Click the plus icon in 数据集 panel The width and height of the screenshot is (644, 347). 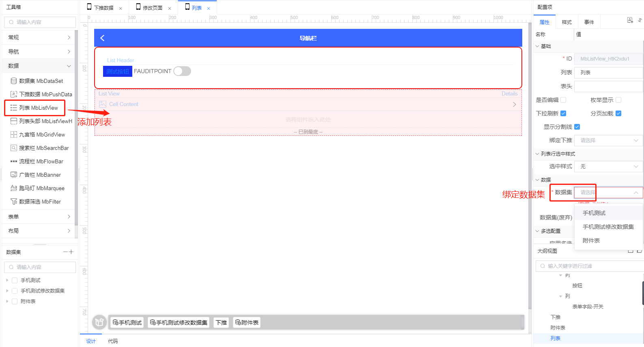pos(71,252)
